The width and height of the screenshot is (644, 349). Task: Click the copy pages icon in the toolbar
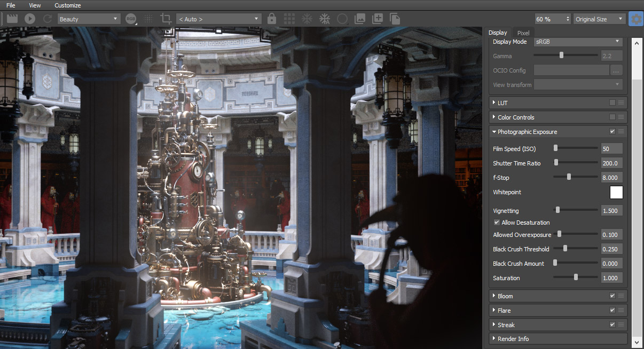(395, 19)
